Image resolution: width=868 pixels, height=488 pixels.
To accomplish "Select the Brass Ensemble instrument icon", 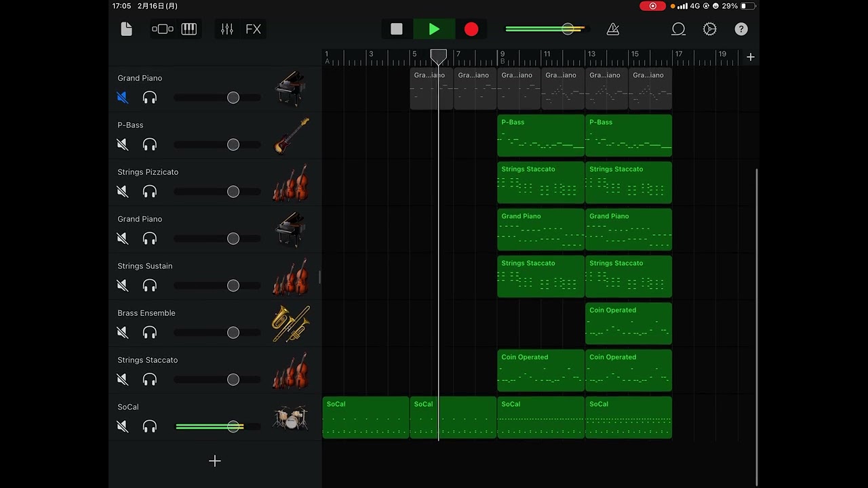I will (292, 323).
